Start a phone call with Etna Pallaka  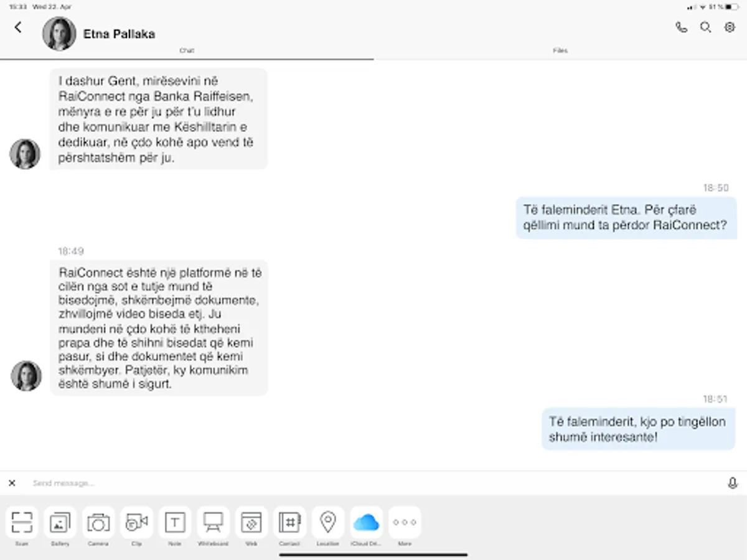682,27
